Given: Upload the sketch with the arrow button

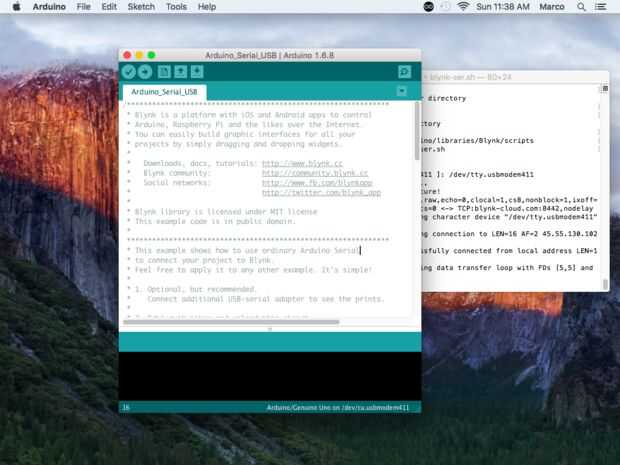Looking at the screenshot, I should tap(145, 72).
